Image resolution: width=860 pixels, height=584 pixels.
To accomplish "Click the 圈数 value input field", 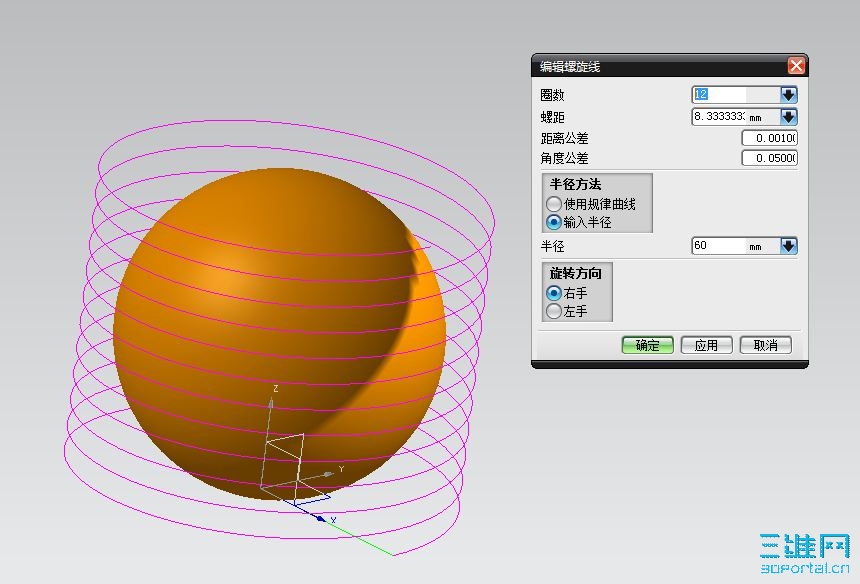I will [735, 94].
